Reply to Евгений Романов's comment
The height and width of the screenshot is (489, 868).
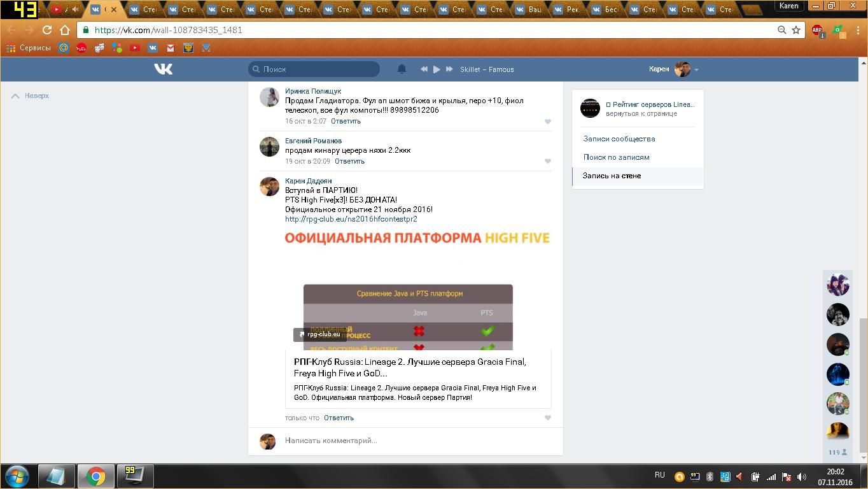pyautogui.click(x=349, y=161)
